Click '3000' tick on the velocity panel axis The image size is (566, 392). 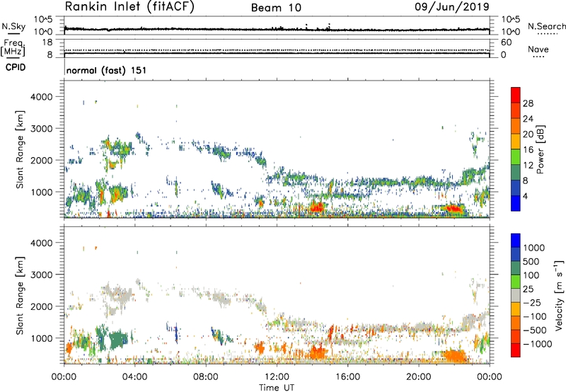pos(42,275)
